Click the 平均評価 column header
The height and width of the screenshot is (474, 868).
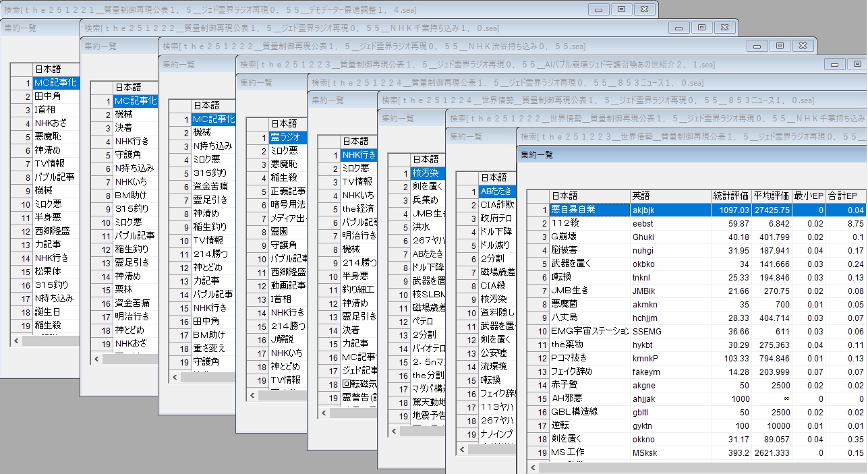click(x=772, y=196)
